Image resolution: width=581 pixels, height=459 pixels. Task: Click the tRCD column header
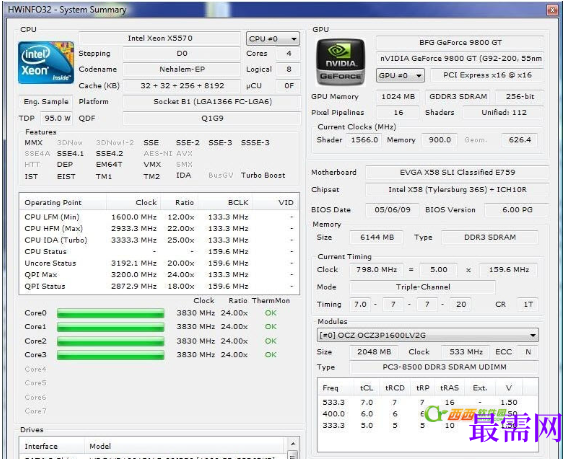[x=394, y=388]
